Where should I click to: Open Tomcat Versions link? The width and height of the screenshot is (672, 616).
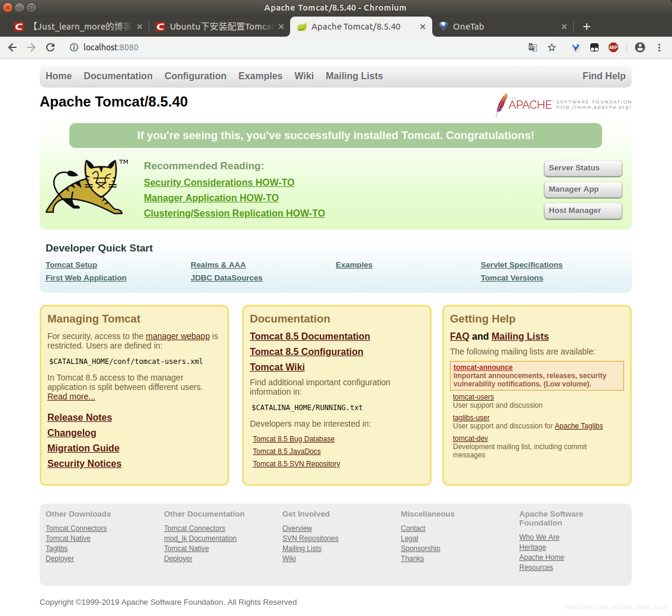click(x=512, y=278)
